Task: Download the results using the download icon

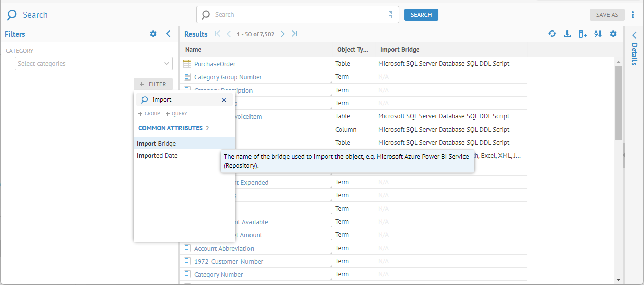Action: pyautogui.click(x=567, y=34)
